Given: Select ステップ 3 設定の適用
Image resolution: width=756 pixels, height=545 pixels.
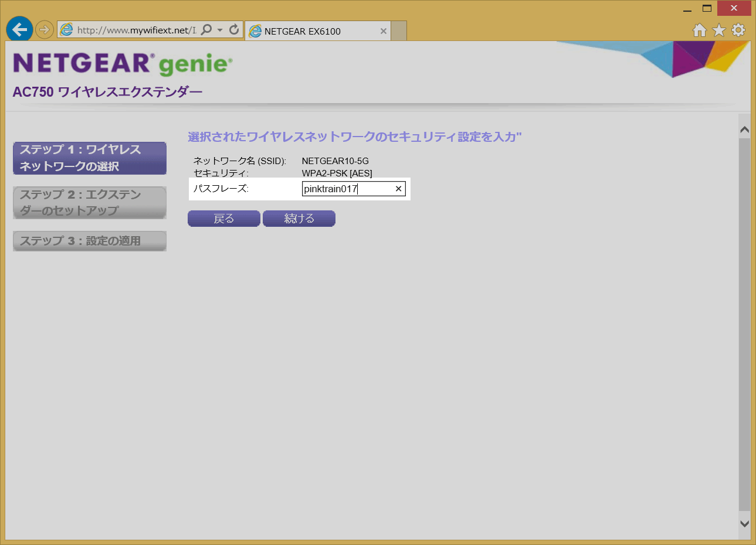Looking at the screenshot, I should click(x=90, y=241).
